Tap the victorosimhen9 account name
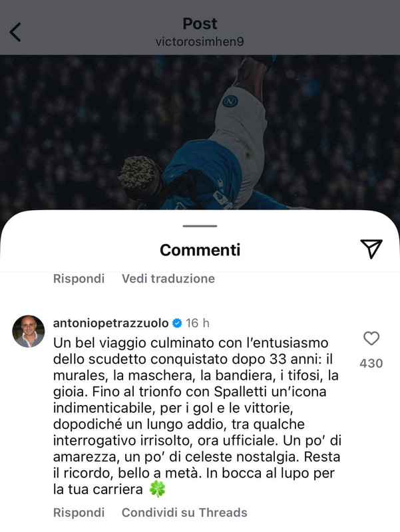 tap(200, 41)
